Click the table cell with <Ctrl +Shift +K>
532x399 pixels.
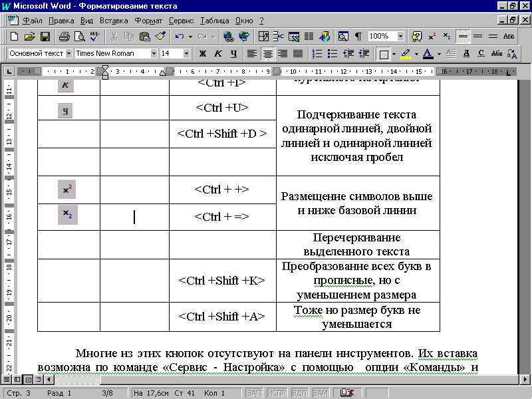pyautogui.click(x=223, y=281)
